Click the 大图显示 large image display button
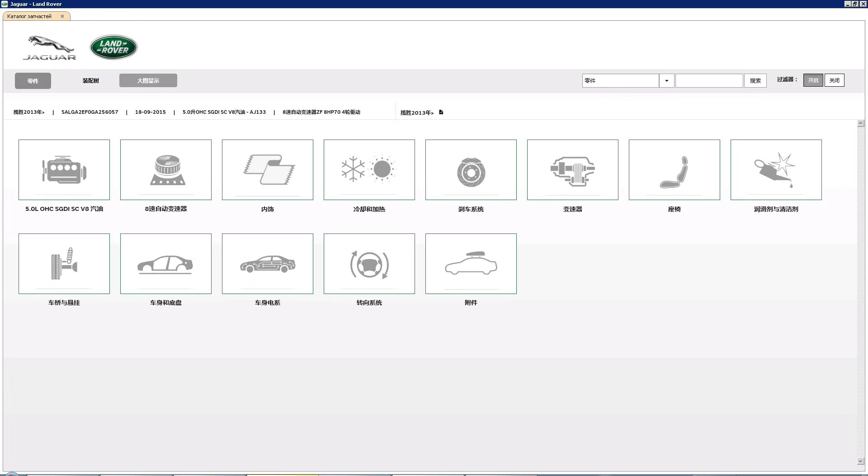The height and width of the screenshot is (476, 868). pyautogui.click(x=148, y=80)
